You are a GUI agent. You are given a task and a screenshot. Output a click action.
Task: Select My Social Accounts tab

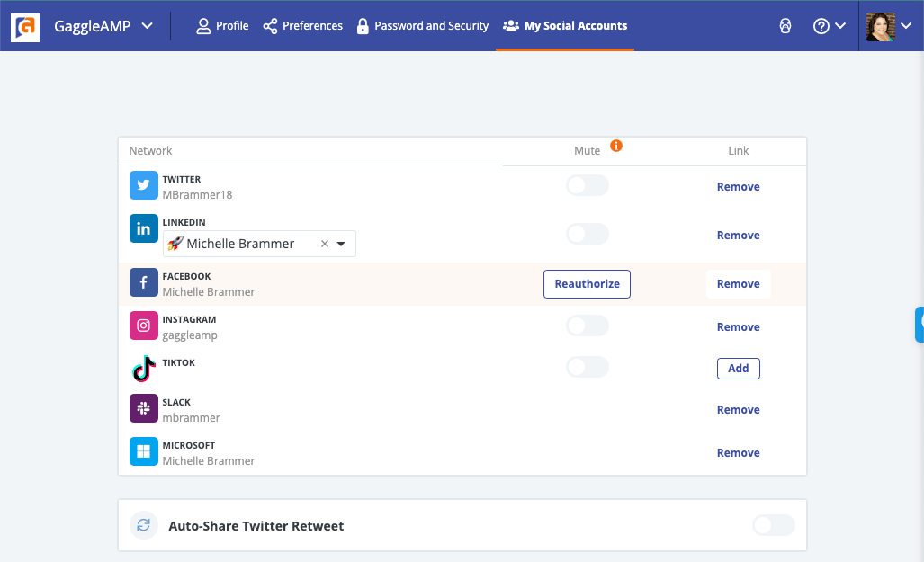[x=565, y=26]
